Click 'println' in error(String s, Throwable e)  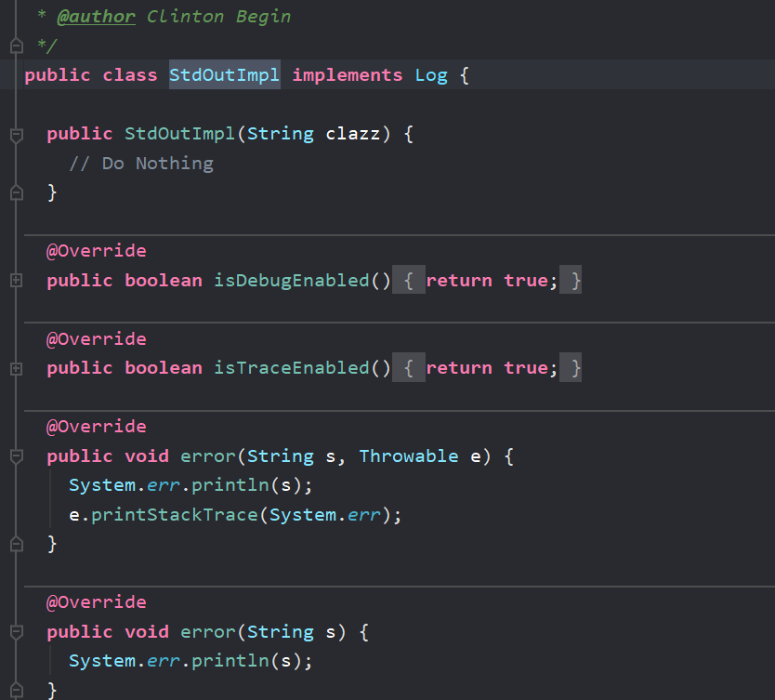point(230,485)
